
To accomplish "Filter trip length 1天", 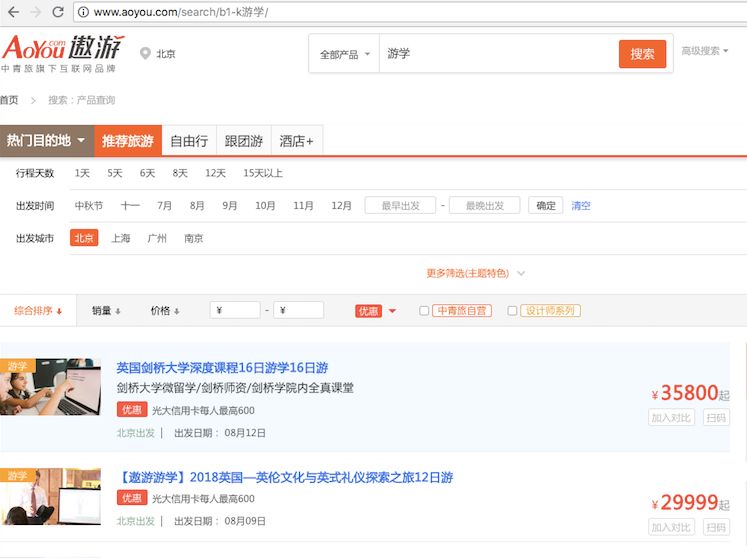I will click(x=82, y=173).
